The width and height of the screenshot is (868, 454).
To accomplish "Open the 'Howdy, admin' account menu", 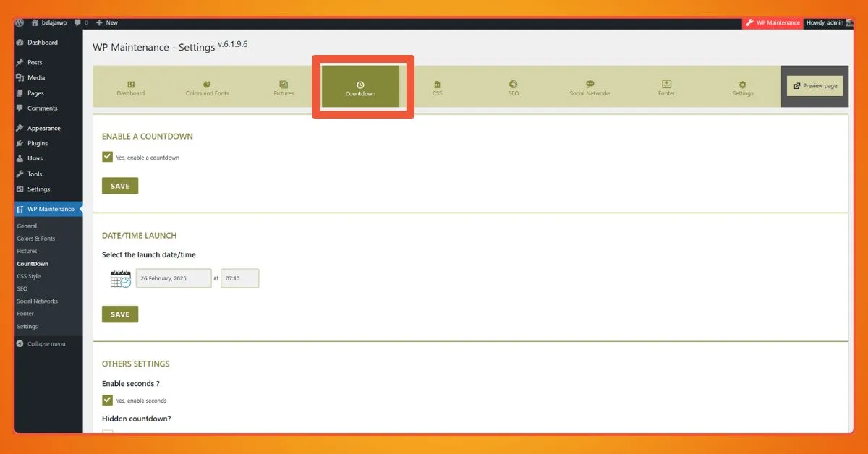I will click(828, 22).
